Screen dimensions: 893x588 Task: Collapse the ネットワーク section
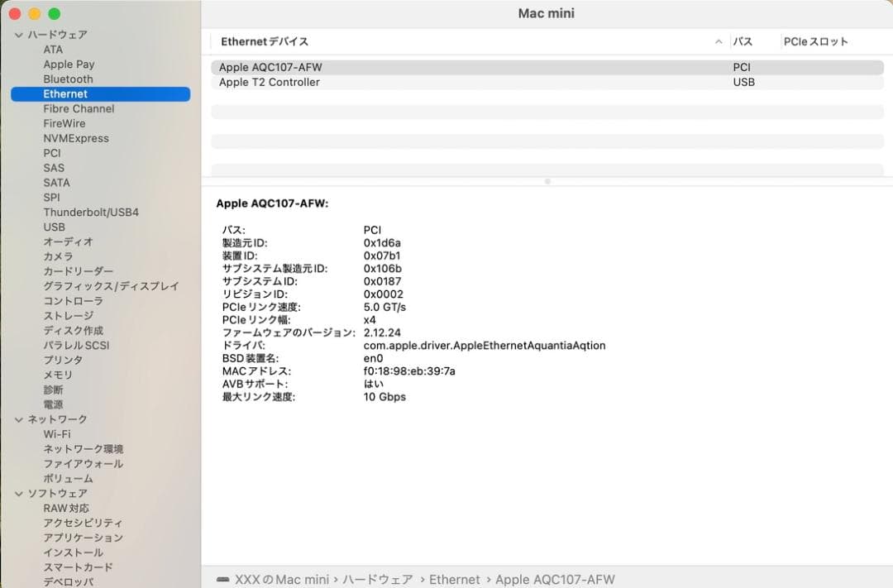tap(19, 420)
